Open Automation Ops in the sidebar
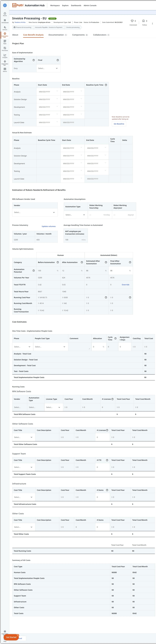Image resolution: width=156 pixels, height=644 pixels. pos(5,63)
